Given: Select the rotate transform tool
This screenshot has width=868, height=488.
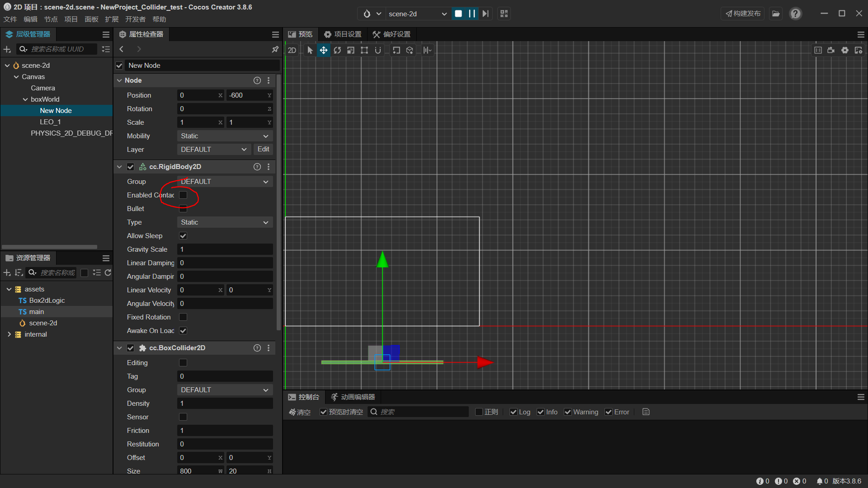Looking at the screenshot, I should pyautogui.click(x=337, y=50).
